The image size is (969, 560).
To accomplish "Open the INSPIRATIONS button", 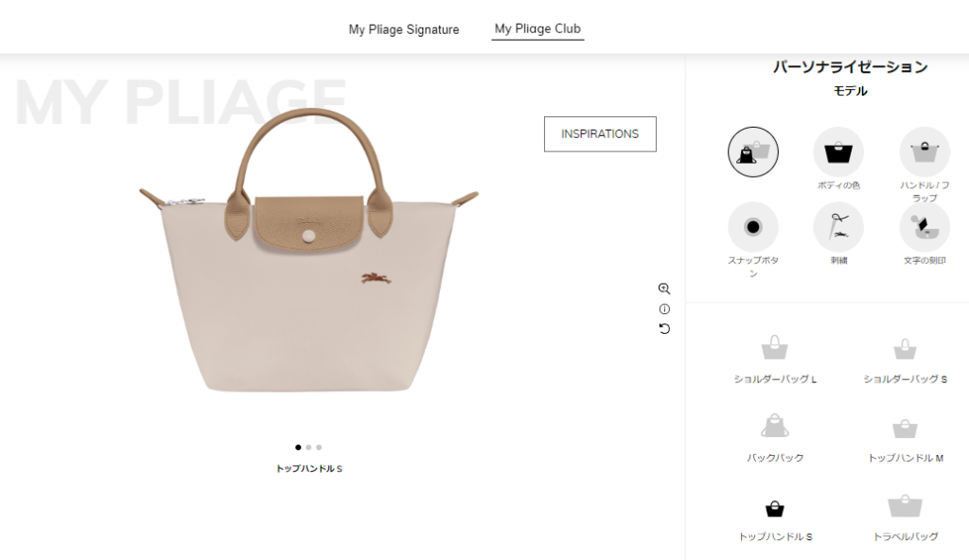I will (x=600, y=134).
